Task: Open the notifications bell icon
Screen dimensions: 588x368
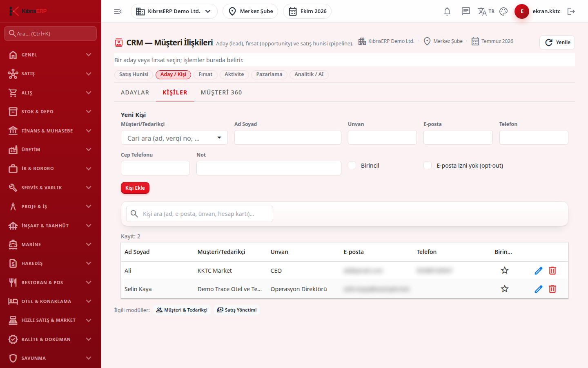Action: pos(447,11)
